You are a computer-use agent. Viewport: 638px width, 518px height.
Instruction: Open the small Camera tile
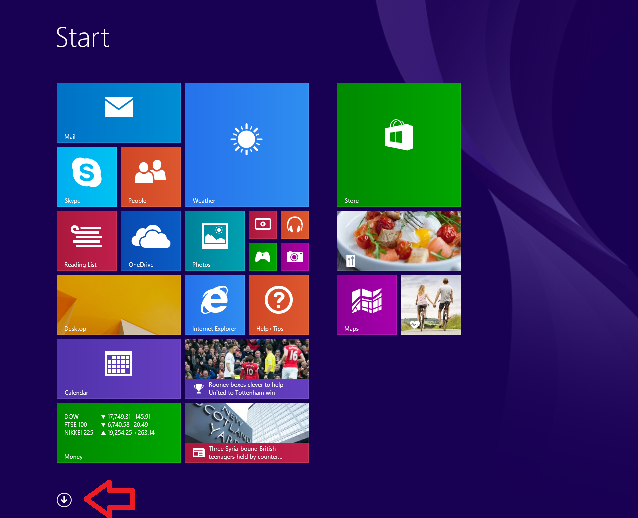coord(295,257)
